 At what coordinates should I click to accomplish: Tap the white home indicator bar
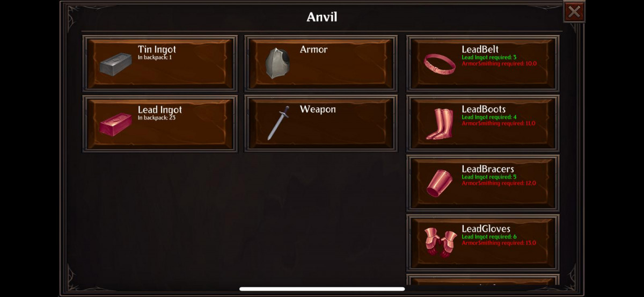point(322,289)
